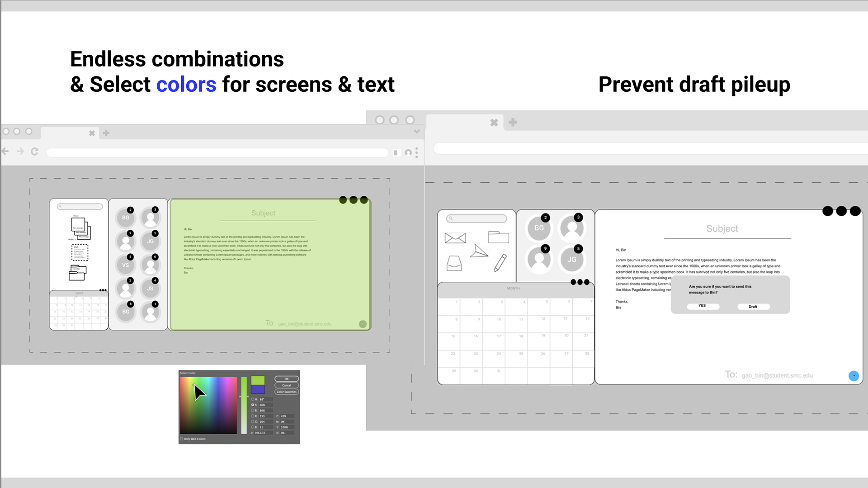Open three-dot menu above right large calendar
This screenshot has height=488, width=868.
pos(580,282)
